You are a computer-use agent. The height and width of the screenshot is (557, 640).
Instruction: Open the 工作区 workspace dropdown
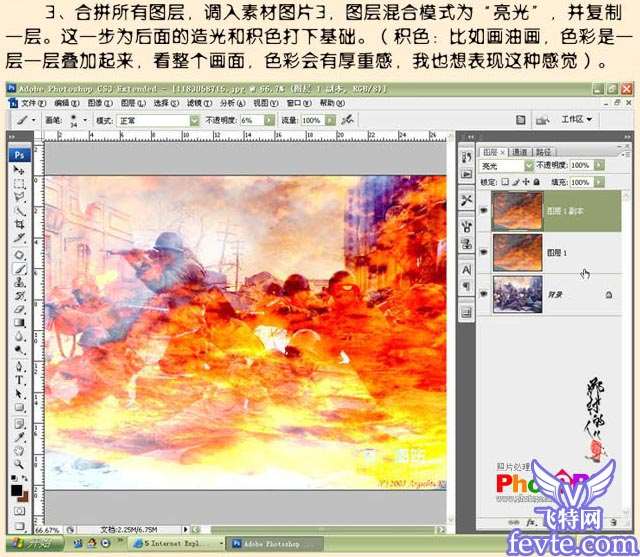pyautogui.click(x=576, y=119)
